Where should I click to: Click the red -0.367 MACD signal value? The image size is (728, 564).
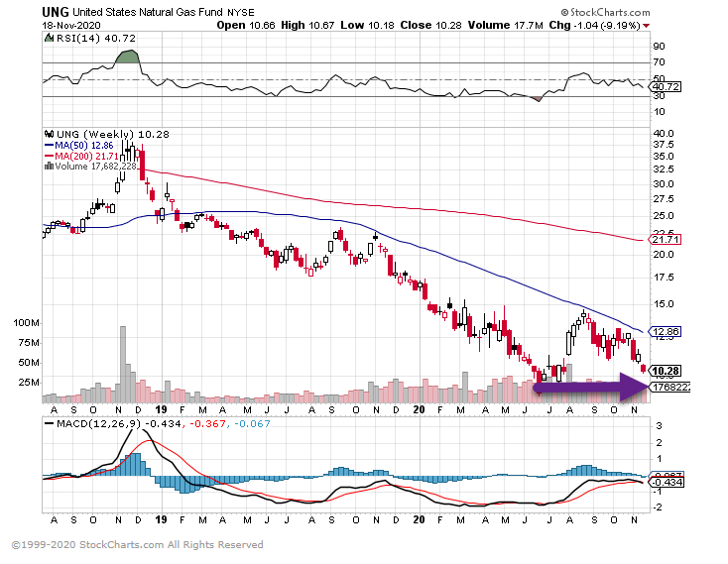coord(207,424)
